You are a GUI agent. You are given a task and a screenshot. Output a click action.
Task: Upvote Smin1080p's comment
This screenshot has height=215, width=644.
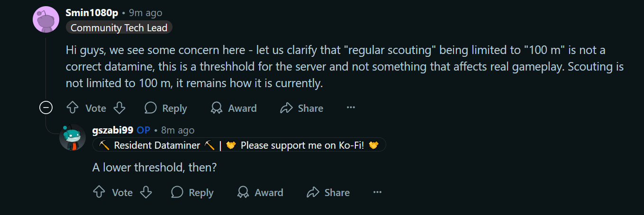(x=73, y=108)
